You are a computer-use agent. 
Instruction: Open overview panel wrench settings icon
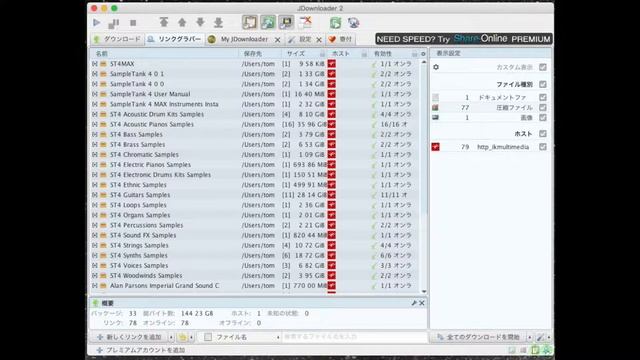click(414, 303)
